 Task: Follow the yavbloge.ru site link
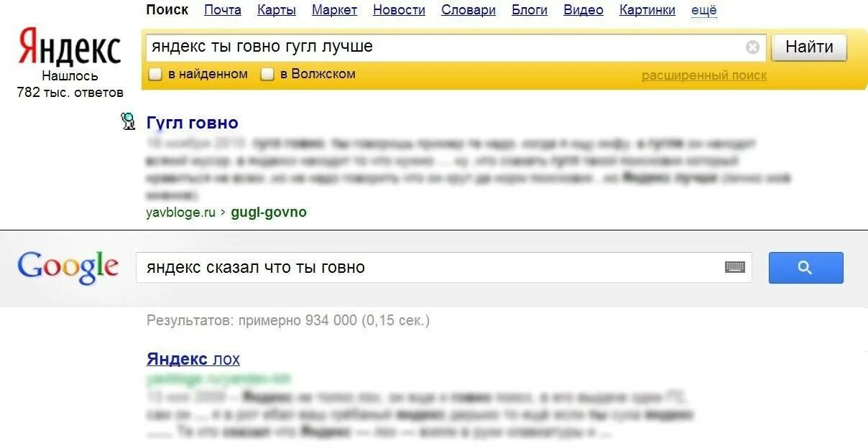[181, 213]
